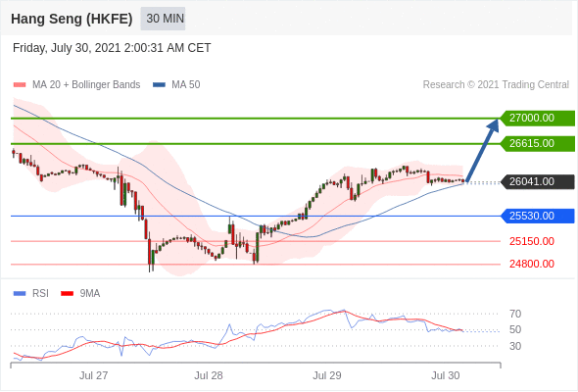
Task: Click the MA 20 + Bollinger Bands swatch
Action: coord(20,85)
